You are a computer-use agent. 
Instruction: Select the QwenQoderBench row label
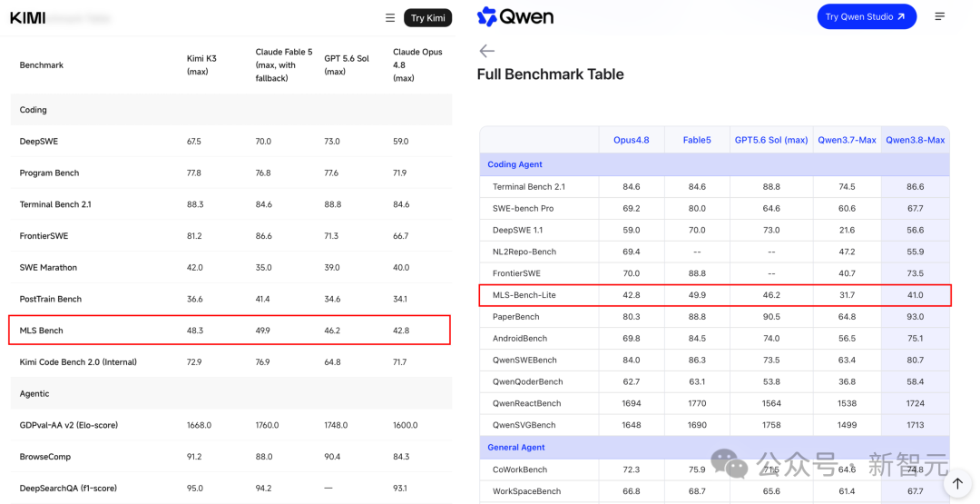pos(527,382)
